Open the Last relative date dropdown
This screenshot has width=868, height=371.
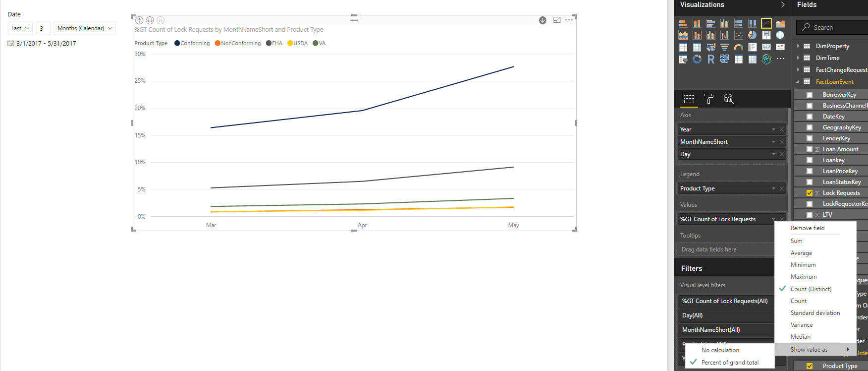[x=20, y=28]
